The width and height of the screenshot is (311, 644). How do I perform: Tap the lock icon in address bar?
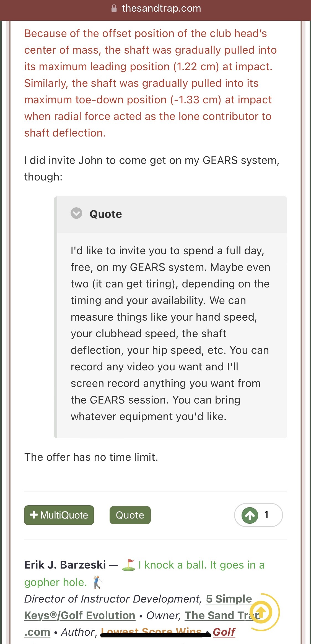114,9
